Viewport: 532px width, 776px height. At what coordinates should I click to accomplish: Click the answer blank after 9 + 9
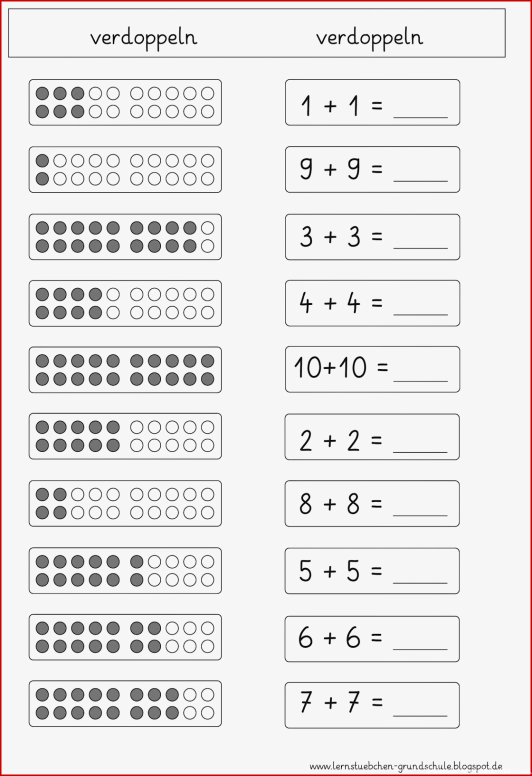(x=420, y=180)
